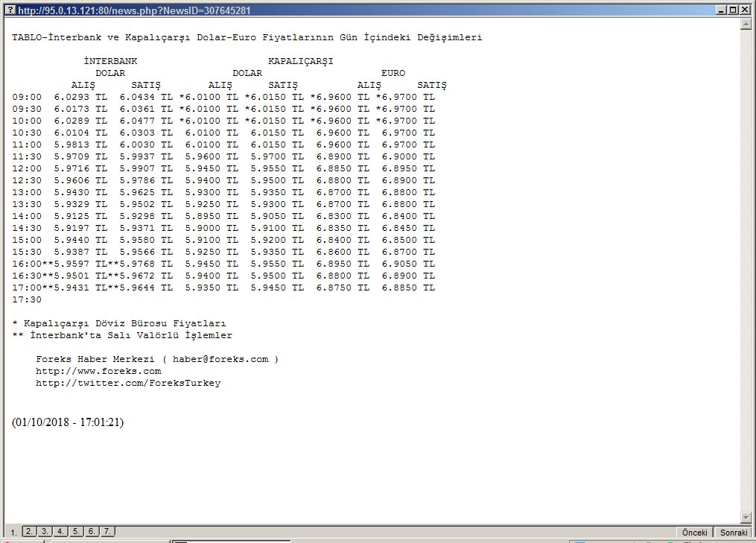Click the 10:30 row time label
The height and width of the screenshot is (543, 756).
click(x=27, y=133)
